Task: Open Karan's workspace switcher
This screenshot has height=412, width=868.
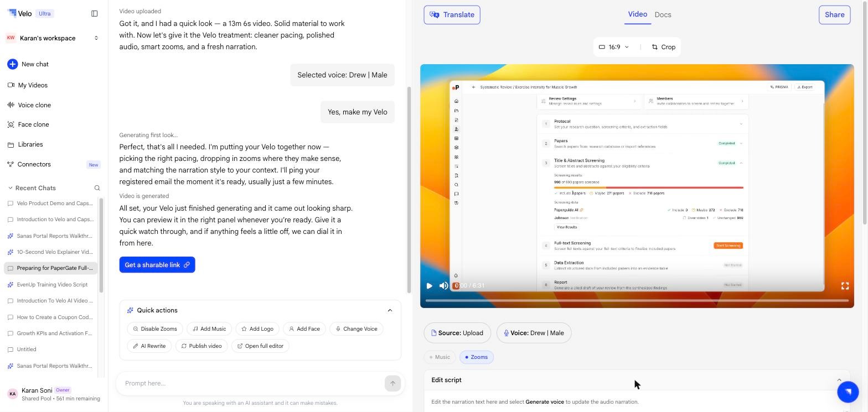Action: click(x=53, y=38)
